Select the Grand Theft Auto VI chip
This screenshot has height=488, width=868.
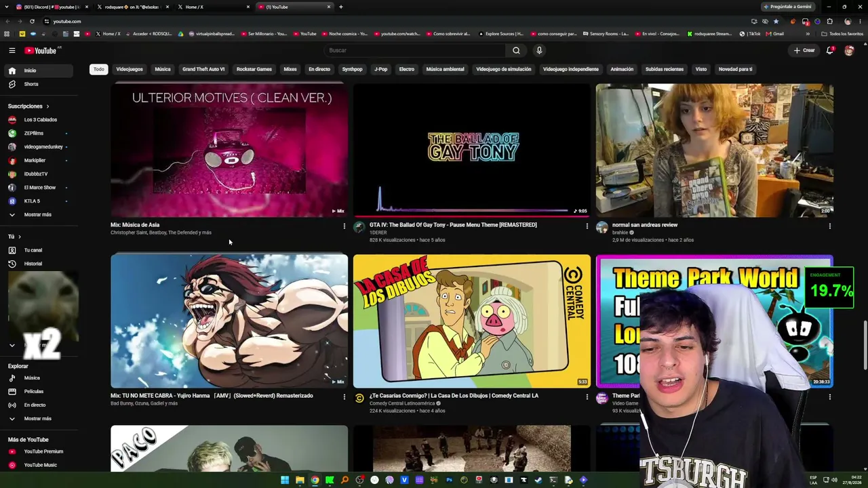coord(203,69)
